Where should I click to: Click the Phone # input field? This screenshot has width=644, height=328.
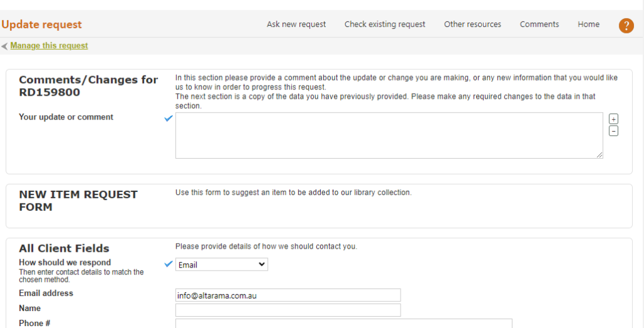click(344, 324)
